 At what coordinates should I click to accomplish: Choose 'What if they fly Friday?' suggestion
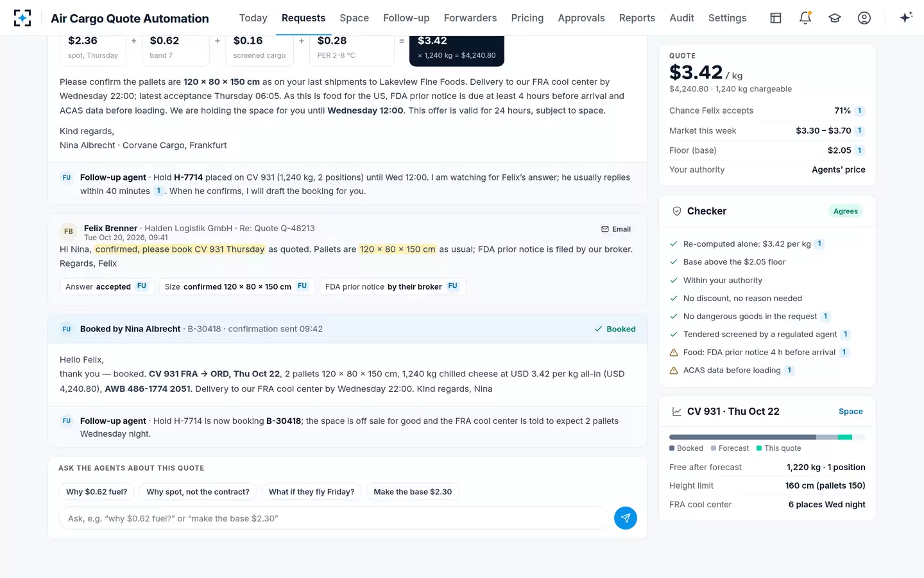(x=312, y=492)
